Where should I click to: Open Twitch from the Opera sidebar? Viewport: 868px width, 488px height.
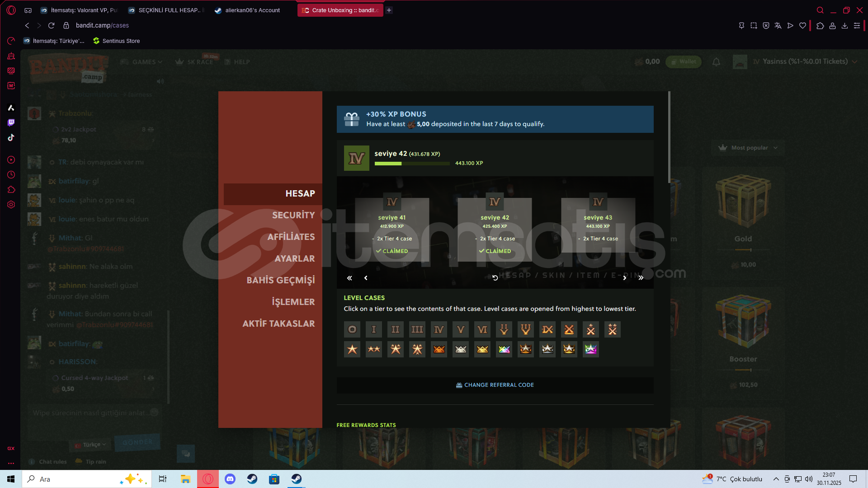point(11,122)
